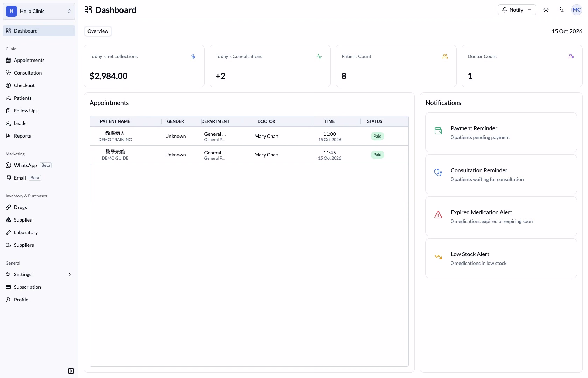Open the Supplies inventory page
Screen dimensions: 588x378
coord(39,220)
